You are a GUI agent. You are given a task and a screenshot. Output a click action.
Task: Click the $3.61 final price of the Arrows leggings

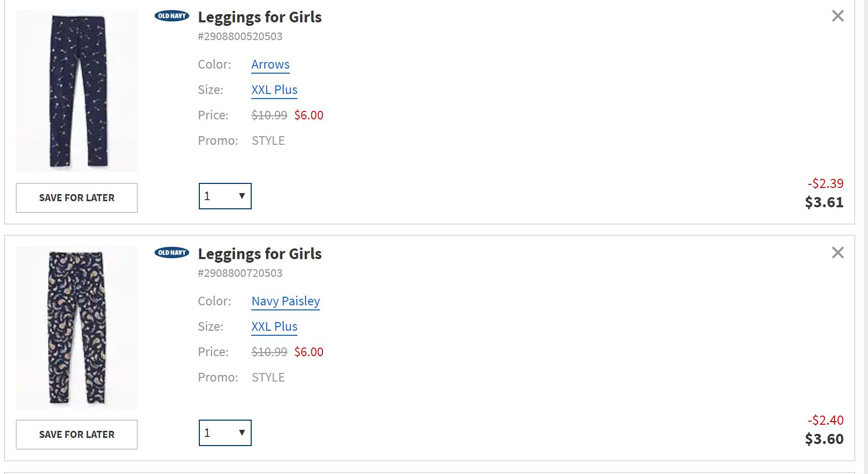[824, 202]
